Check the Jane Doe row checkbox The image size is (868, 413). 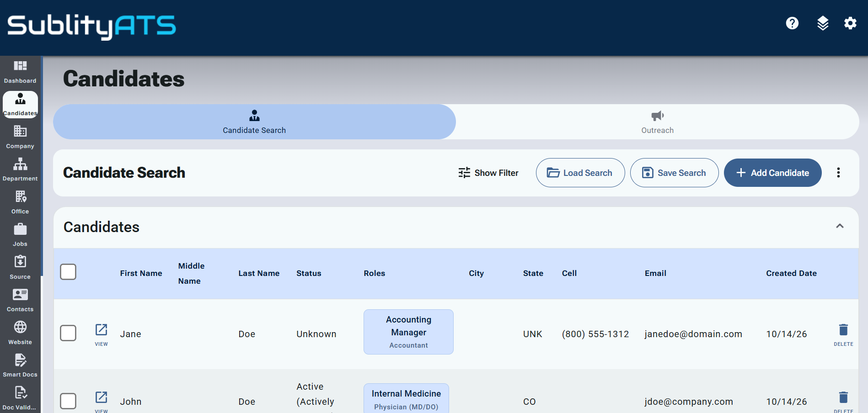(x=68, y=333)
